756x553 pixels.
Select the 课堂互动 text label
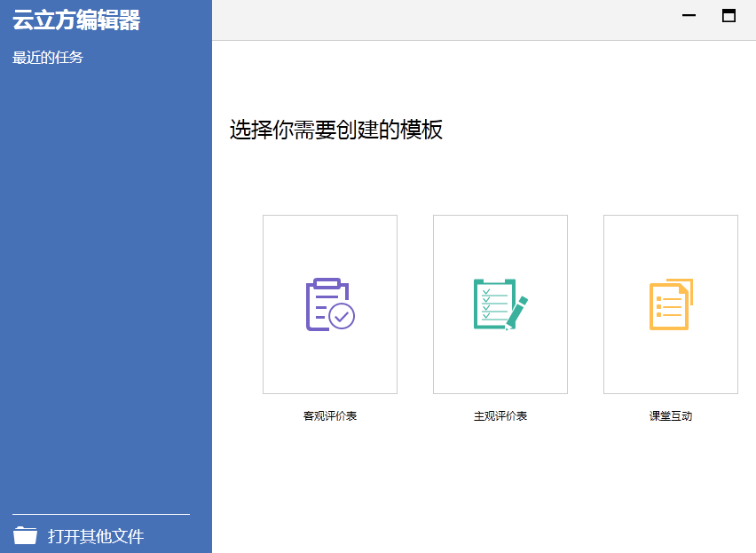[671, 415]
